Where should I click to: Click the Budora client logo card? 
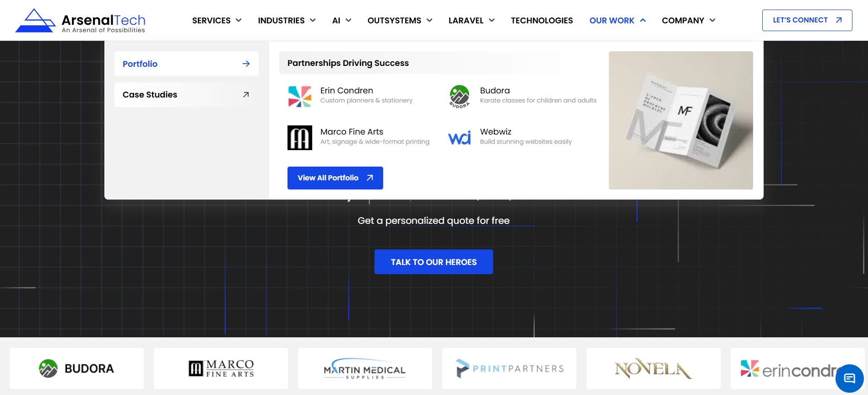tap(76, 368)
